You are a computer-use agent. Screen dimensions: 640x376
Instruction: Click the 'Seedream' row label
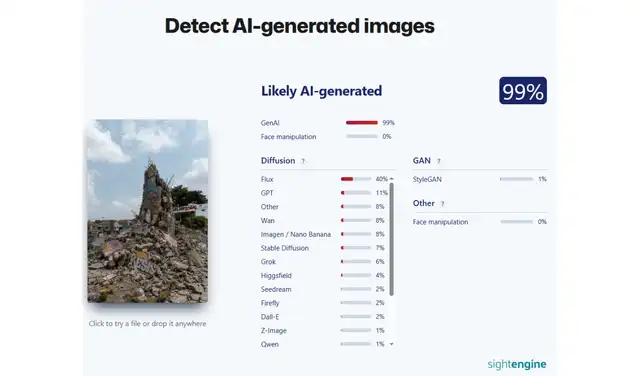pos(276,289)
